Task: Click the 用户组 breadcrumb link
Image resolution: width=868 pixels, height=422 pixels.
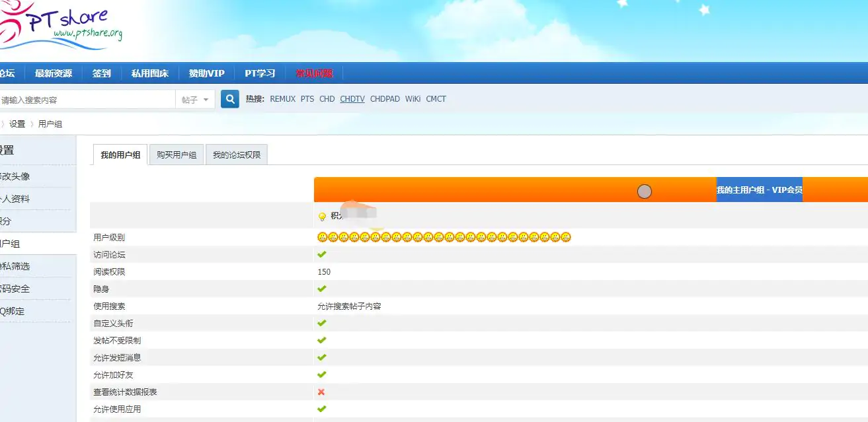Action: click(50, 124)
